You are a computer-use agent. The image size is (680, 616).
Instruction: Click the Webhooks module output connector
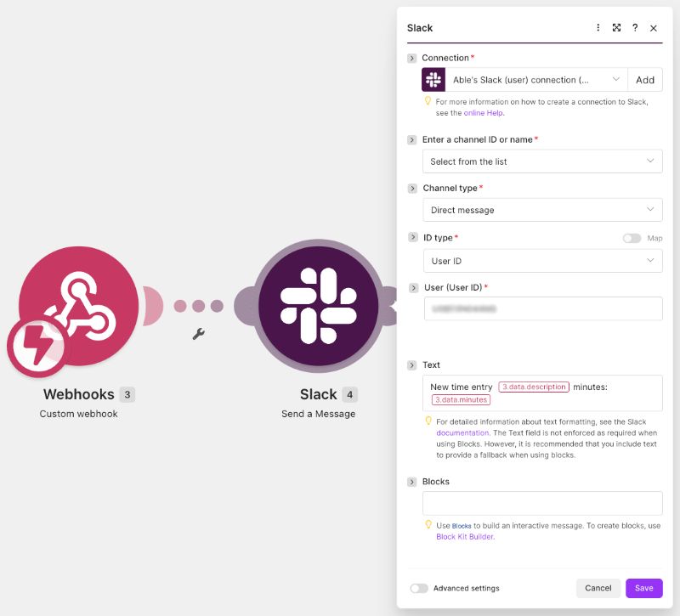tap(153, 306)
